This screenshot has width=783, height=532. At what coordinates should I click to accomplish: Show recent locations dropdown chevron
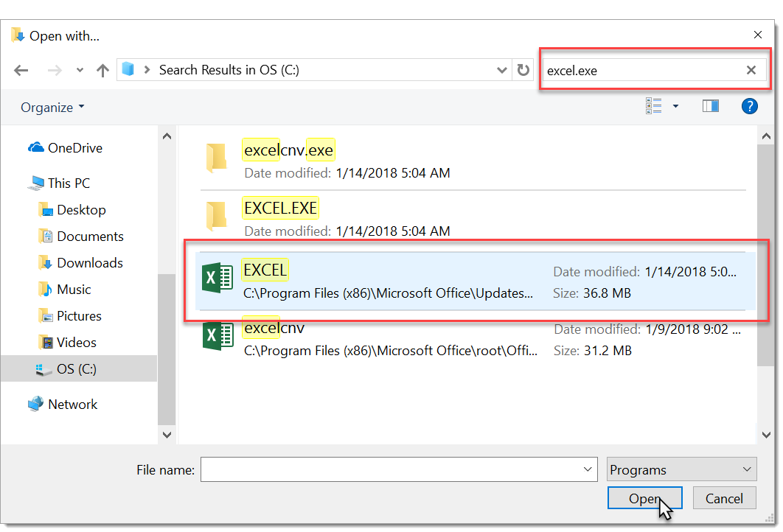point(80,71)
